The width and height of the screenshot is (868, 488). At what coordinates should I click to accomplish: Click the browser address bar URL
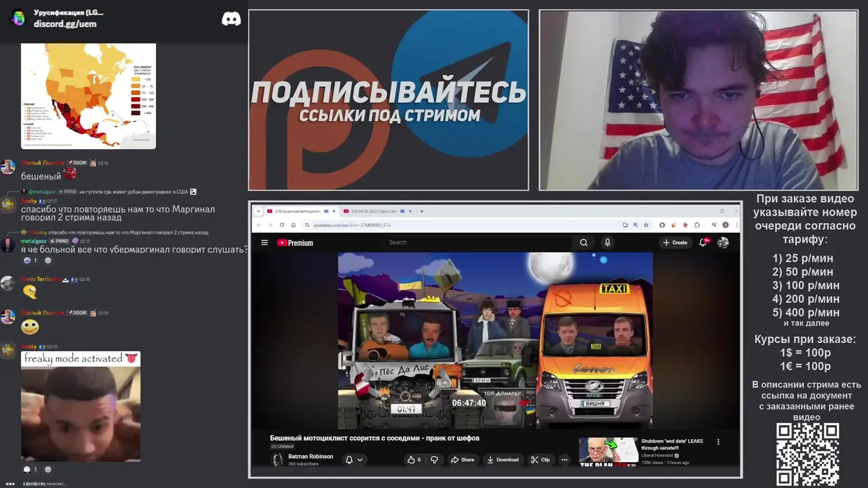tap(352, 225)
